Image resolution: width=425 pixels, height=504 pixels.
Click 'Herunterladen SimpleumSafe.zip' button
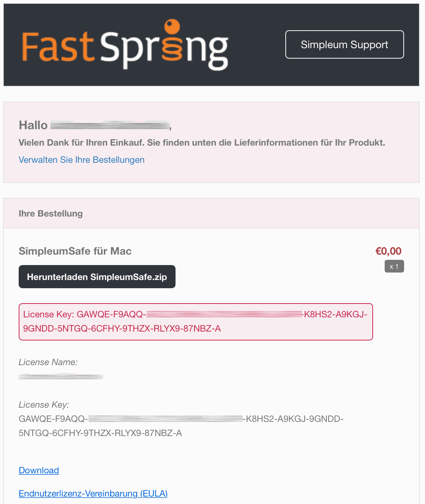[x=97, y=277]
